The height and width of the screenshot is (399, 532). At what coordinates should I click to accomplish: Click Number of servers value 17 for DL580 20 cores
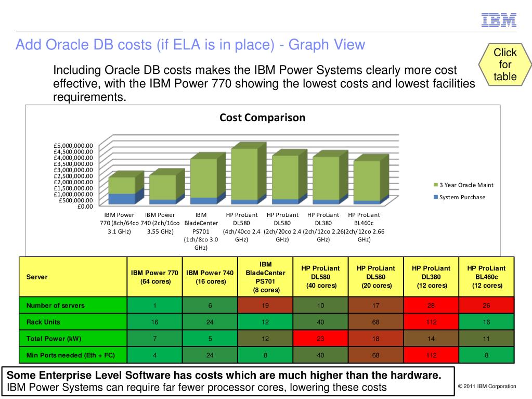coord(376,305)
